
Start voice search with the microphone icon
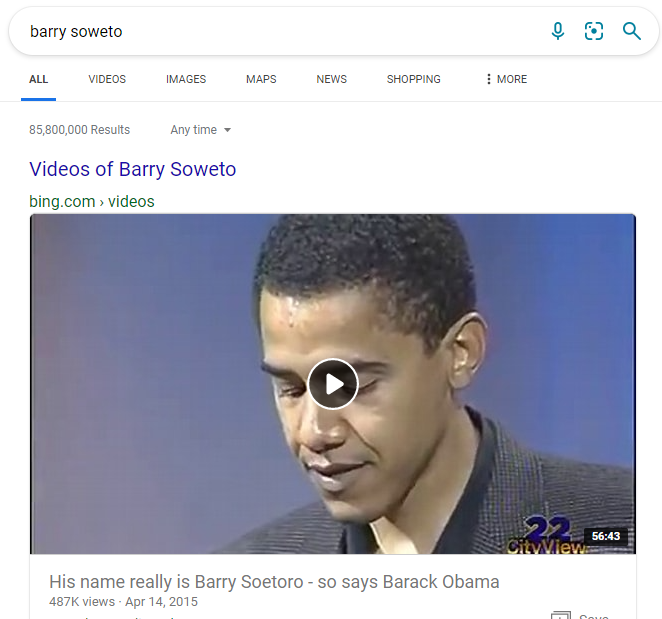pyautogui.click(x=558, y=31)
